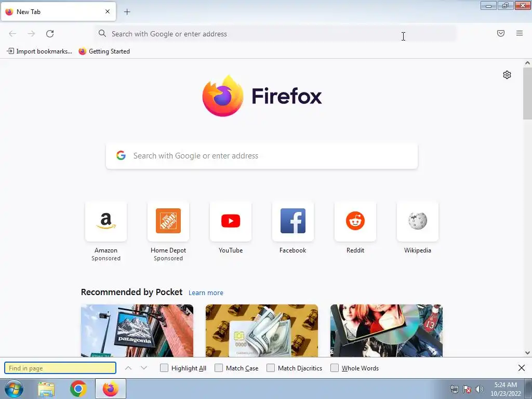Open volume control in system tray

coord(480,389)
